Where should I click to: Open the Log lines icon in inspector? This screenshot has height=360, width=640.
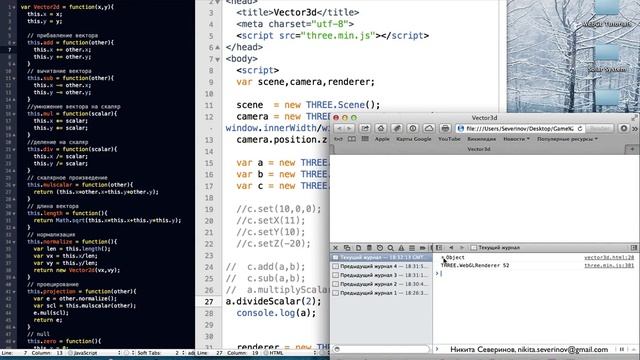tap(412, 248)
